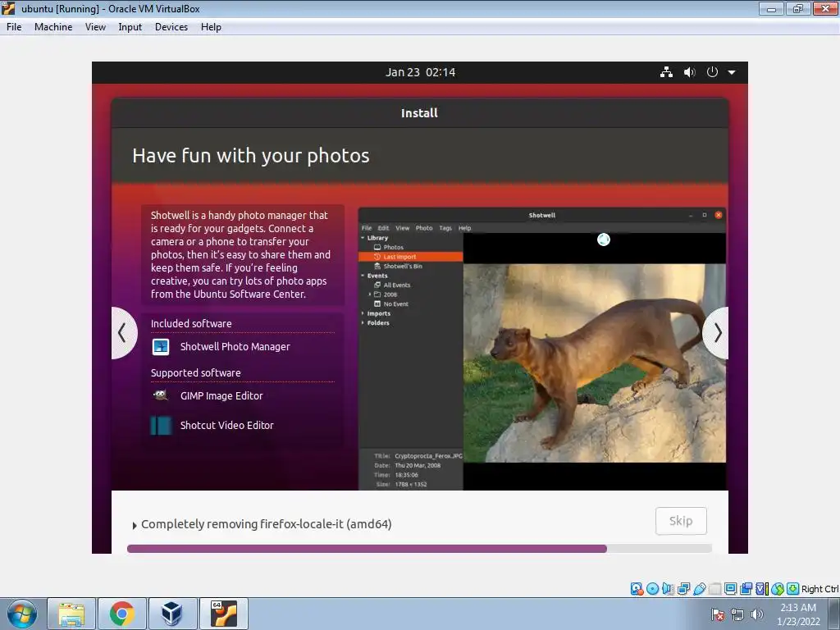The image size is (840, 630).
Task: Click the installation progress bar
Action: tap(419, 549)
